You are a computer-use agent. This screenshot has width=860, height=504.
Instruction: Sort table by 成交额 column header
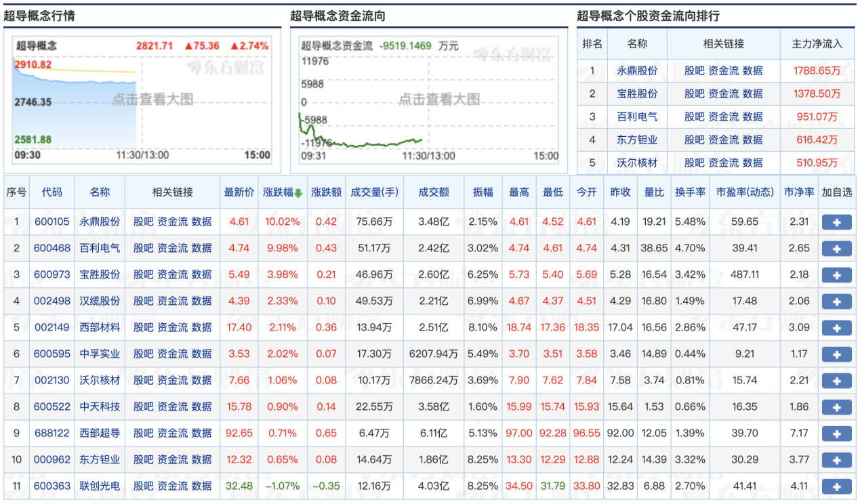click(434, 192)
